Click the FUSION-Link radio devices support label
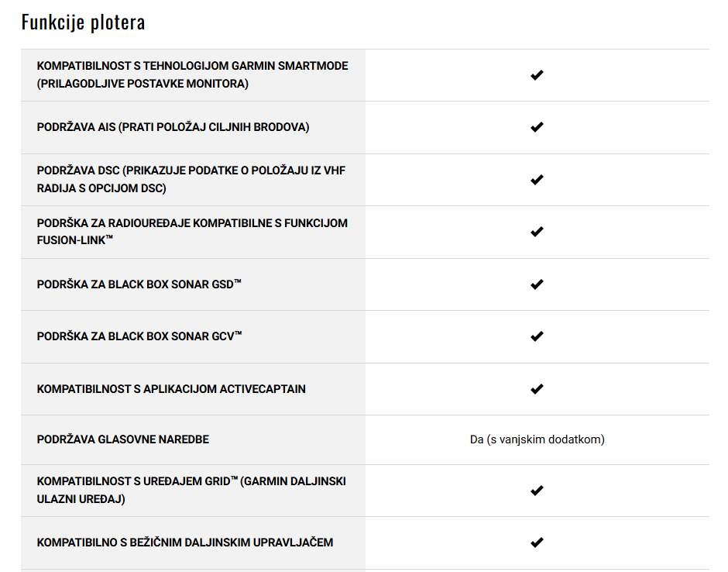This screenshot has width=728, height=572. pos(192,232)
